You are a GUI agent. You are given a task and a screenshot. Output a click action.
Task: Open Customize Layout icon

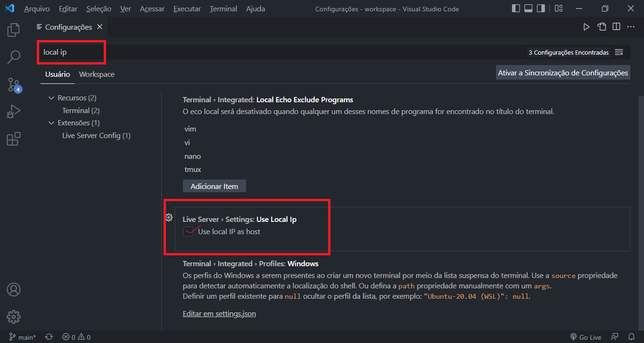pyautogui.click(x=559, y=8)
